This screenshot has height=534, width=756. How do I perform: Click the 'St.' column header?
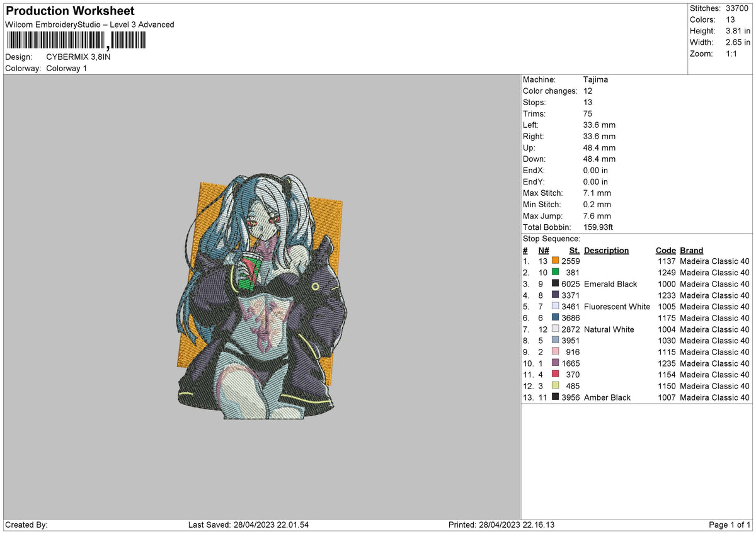point(574,250)
